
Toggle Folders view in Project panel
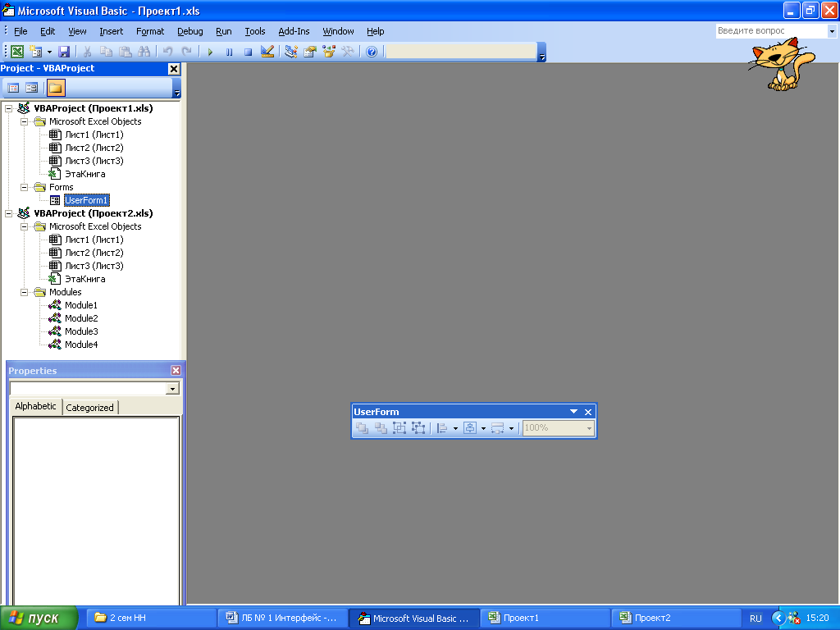click(x=56, y=87)
